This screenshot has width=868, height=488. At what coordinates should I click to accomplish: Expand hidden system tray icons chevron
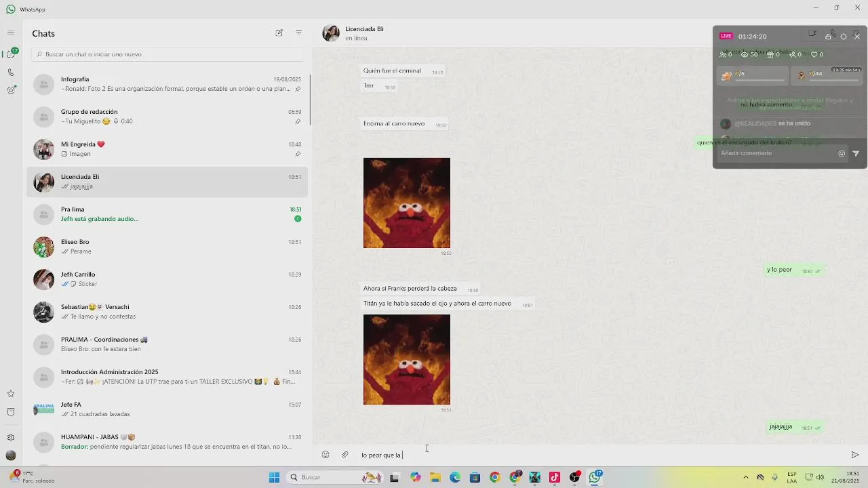click(x=746, y=477)
